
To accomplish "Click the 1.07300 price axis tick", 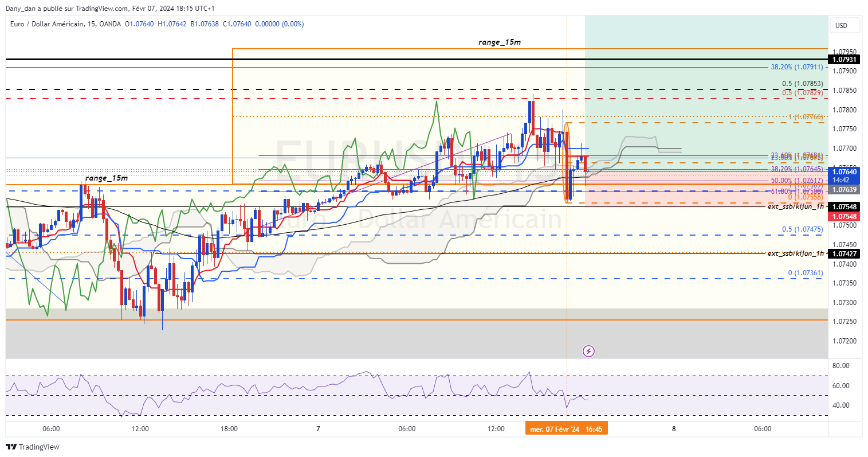I will pyautogui.click(x=845, y=303).
